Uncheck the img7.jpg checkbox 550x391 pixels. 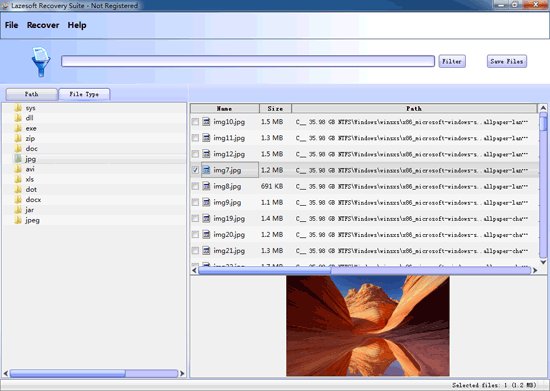(x=195, y=170)
